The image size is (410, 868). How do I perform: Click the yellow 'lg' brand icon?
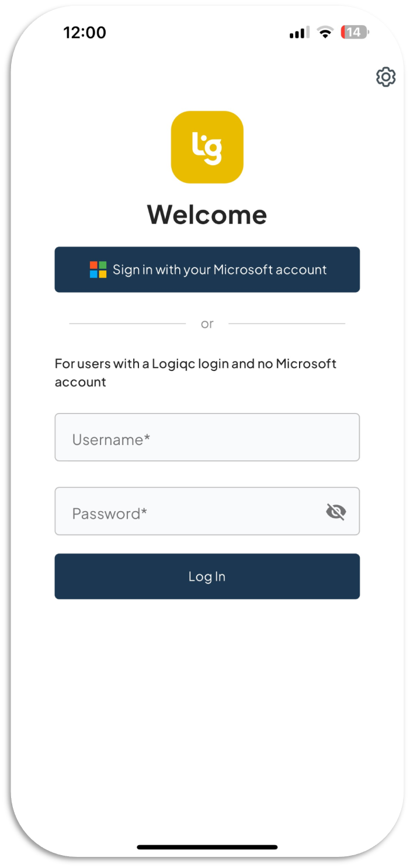pos(207,147)
